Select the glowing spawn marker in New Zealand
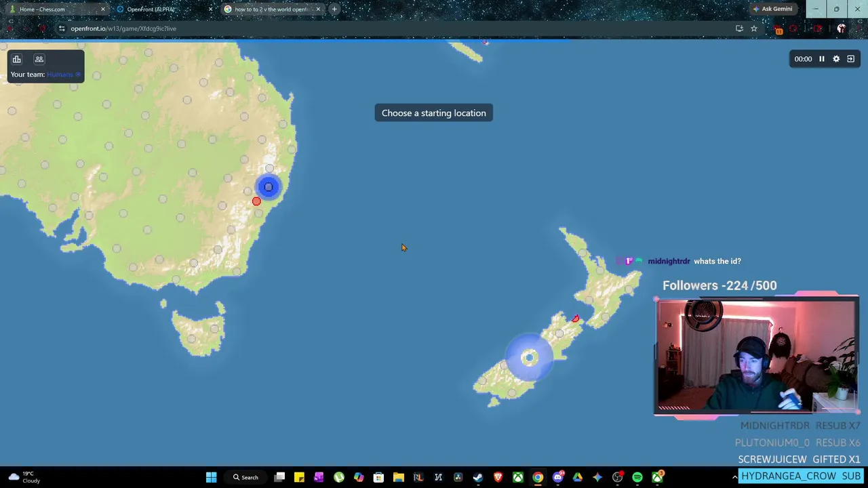868x488 pixels. coord(530,357)
